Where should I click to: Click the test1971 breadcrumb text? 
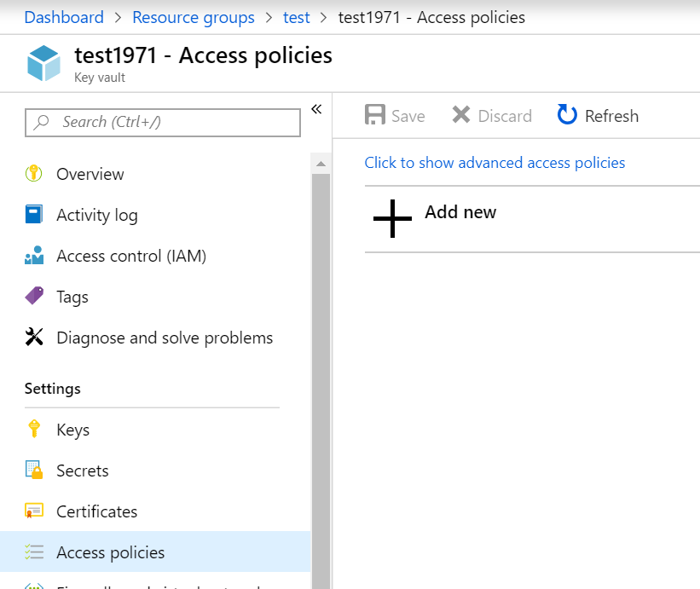(431, 17)
